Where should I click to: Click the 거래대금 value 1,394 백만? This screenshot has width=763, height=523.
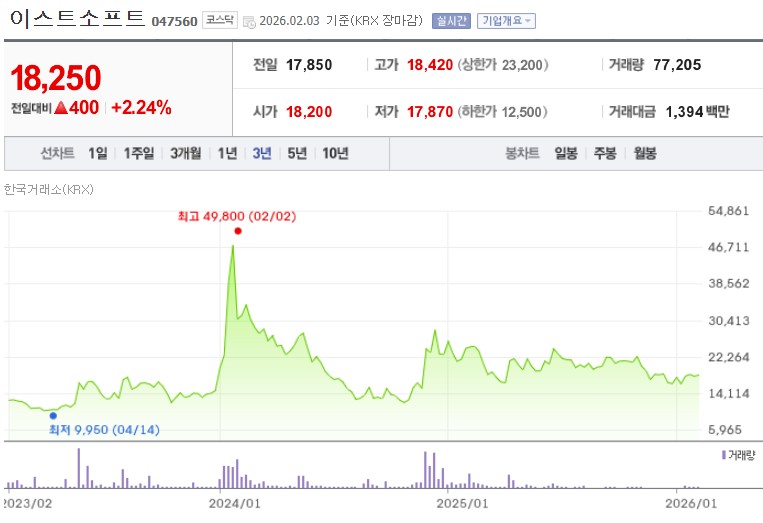pyautogui.click(x=697, y=112)
